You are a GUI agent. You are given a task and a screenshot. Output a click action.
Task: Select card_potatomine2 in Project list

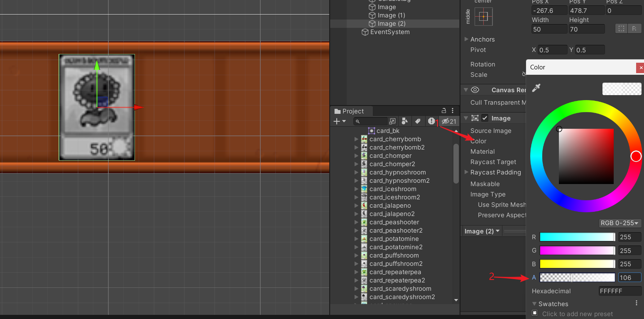(396, 247)
